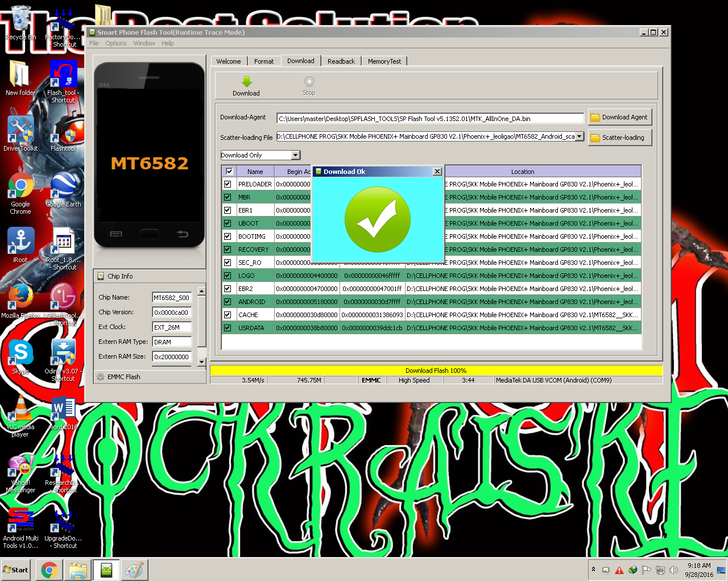This screenshot has height=582, width=728.
Task: Open the iRoot desktop icon
Action: 20,242
